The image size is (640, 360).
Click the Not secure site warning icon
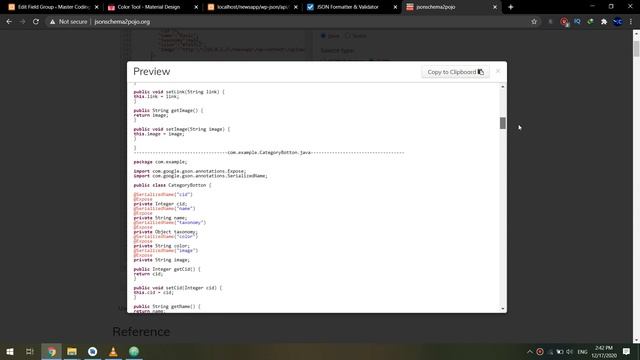pyautogui.click(x=52, y=22)
